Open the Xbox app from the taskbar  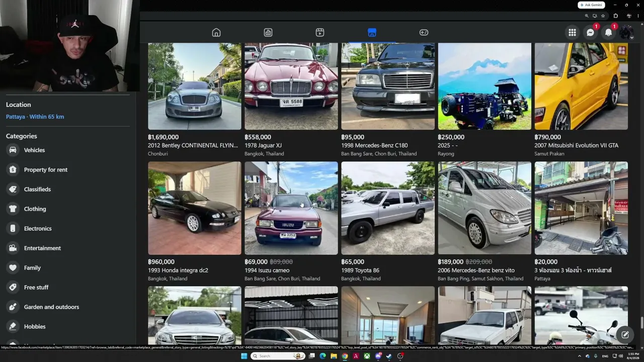(x=367, y=356)
